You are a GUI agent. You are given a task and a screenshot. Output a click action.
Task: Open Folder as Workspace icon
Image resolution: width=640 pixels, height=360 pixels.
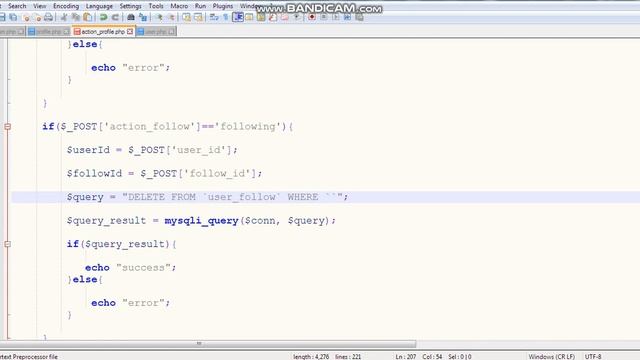tap(284, 17)
